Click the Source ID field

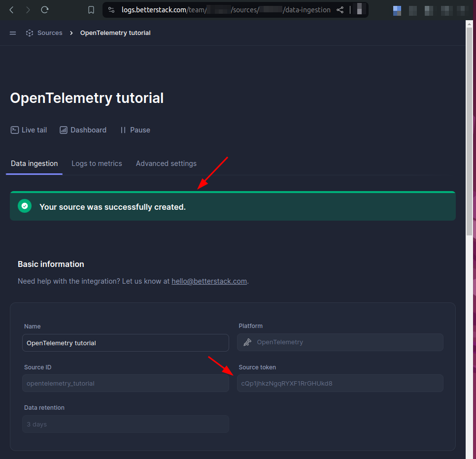126,383
